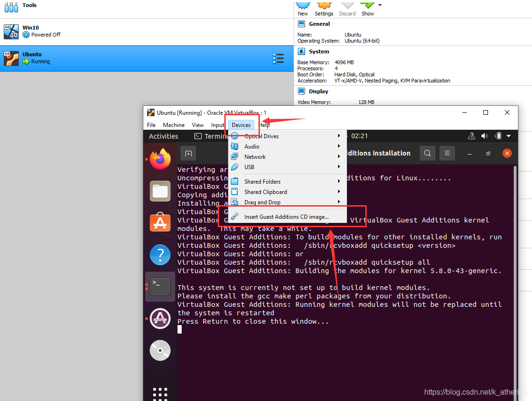The width and height of the screenshot is (532, 401).
Task: Select the Win10 virtual machine
Action: pyautogui.click(x=147, y=31)
